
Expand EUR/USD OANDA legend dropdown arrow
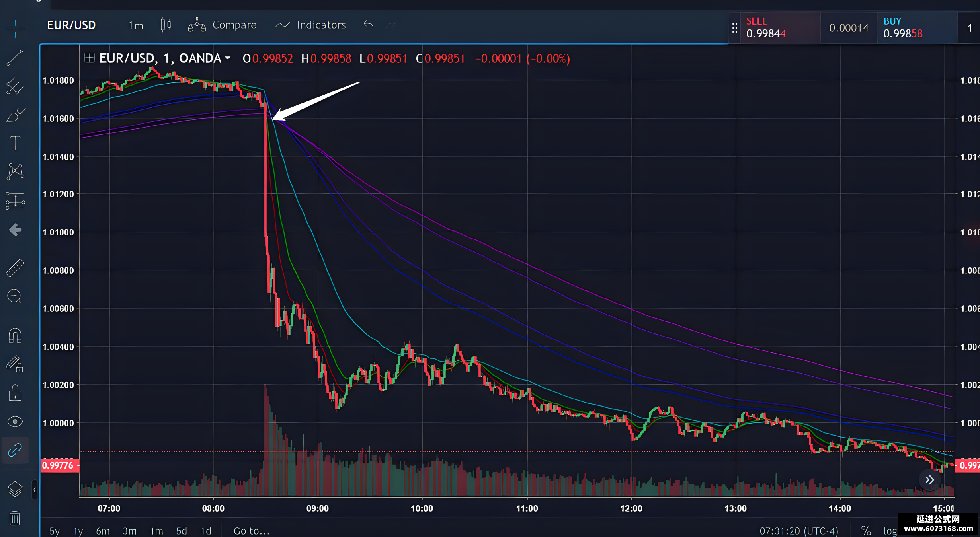pos(228,58)
